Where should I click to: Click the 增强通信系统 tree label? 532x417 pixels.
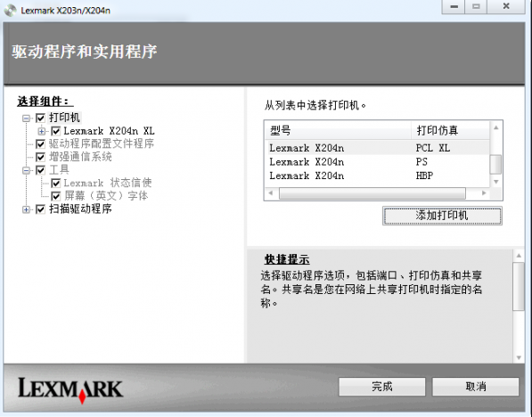pos(80,157)
